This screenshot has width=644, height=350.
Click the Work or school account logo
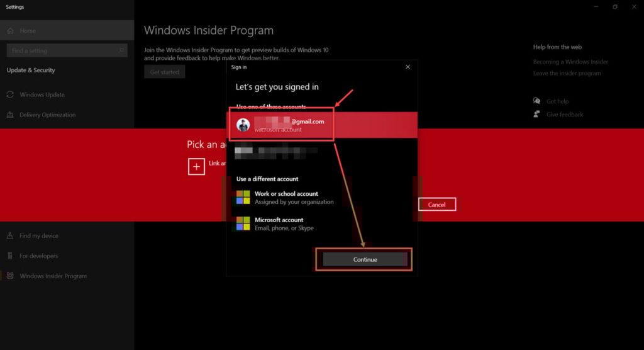click(243, 198)
